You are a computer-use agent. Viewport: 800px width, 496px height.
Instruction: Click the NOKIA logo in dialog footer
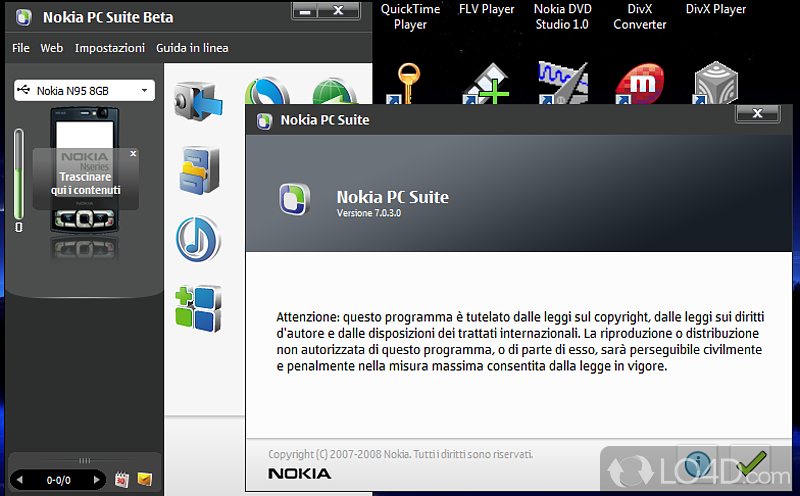[299, 474]
